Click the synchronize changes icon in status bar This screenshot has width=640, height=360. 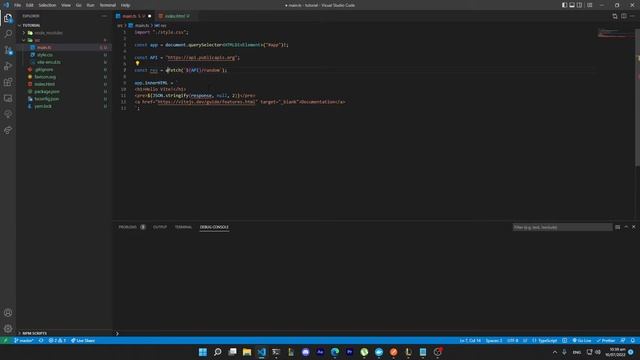[x=41, y=340]
